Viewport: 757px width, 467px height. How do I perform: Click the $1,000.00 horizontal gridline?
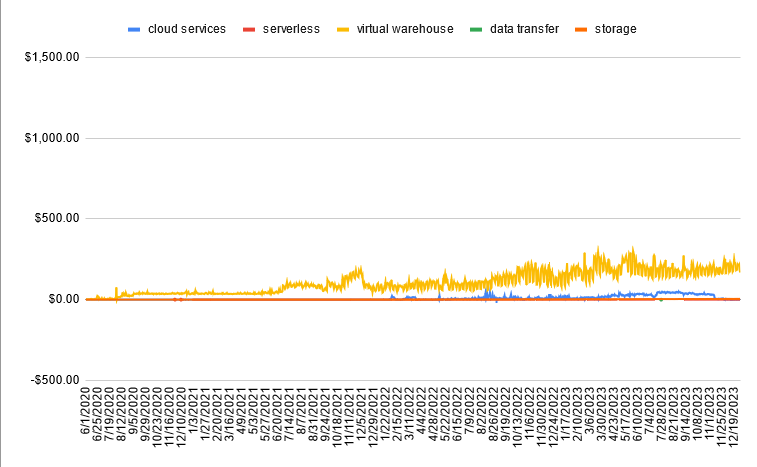[x=400, y=138]
